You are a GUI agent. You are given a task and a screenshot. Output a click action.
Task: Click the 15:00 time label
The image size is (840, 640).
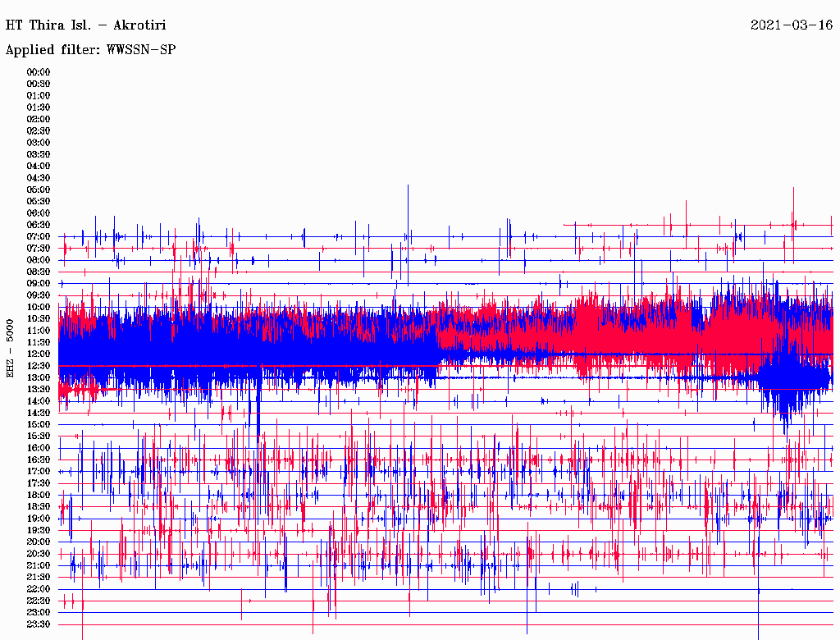click(x=39, y=424)
